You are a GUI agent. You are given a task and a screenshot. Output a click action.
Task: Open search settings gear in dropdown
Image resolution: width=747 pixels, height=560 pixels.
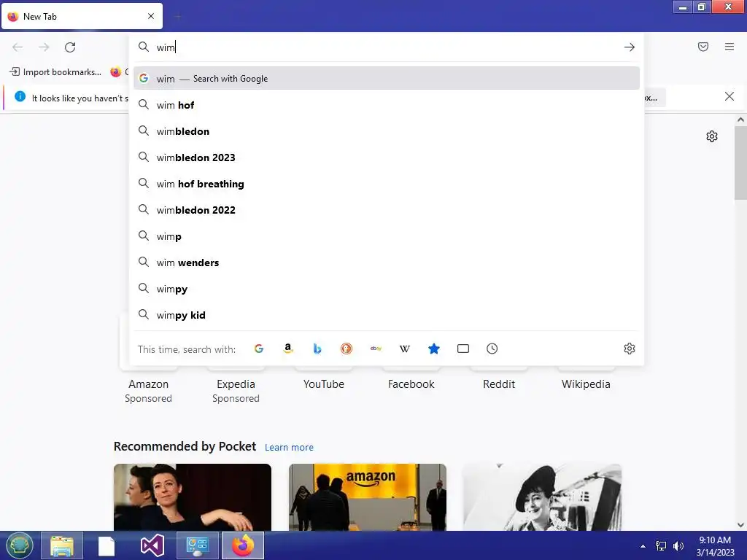coord(630,349)
